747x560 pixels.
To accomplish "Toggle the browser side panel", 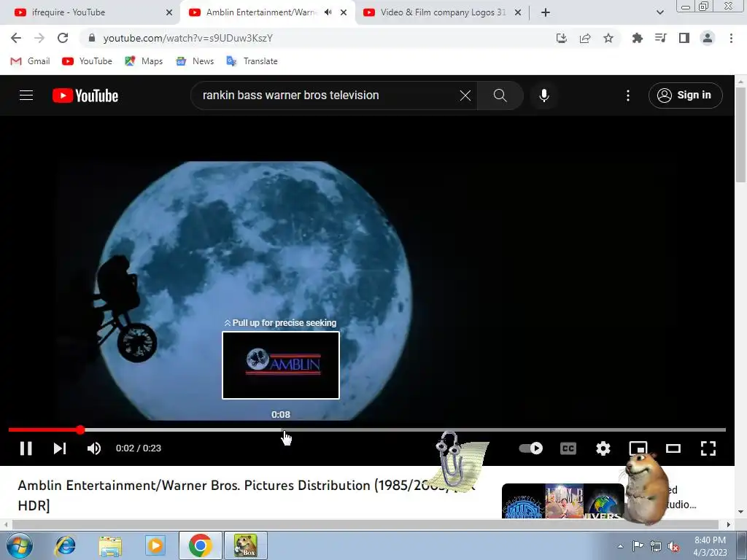I will coord(684,38).
